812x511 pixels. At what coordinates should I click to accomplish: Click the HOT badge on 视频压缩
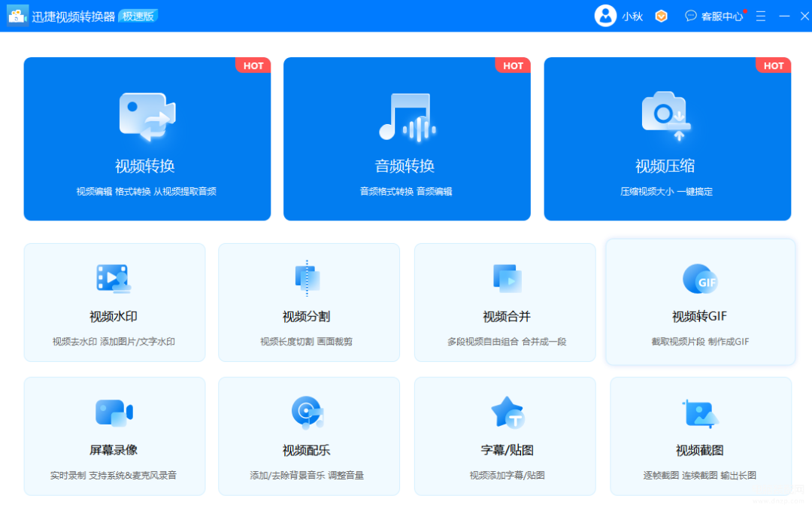coord(773,65)
